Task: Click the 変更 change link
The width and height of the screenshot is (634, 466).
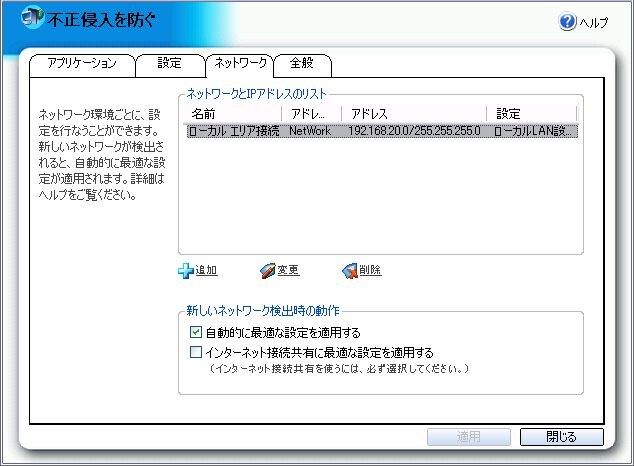Action: pyautogui.click(x=288, y=270)
